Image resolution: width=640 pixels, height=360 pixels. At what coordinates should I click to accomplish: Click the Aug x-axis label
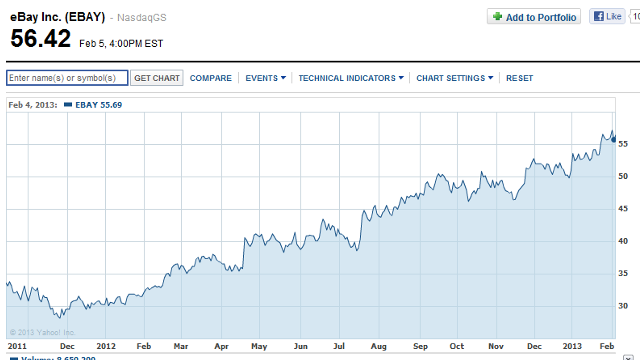[379, 346]
